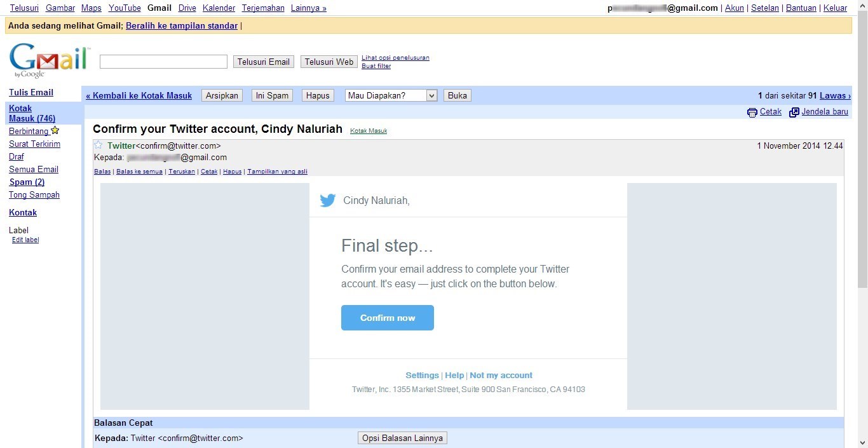Click the Cetak printer icon
Image resolution: width=868 pixels, height=448 pixels.
[752, 111]
